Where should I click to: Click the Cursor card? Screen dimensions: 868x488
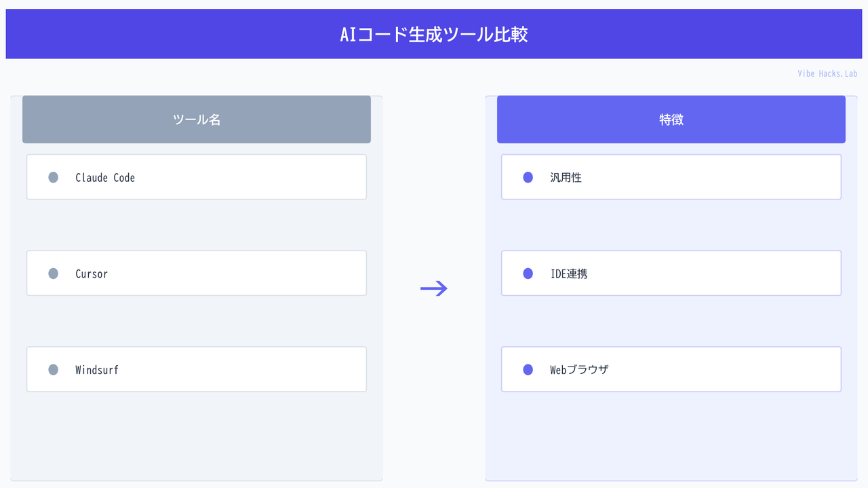197,274
